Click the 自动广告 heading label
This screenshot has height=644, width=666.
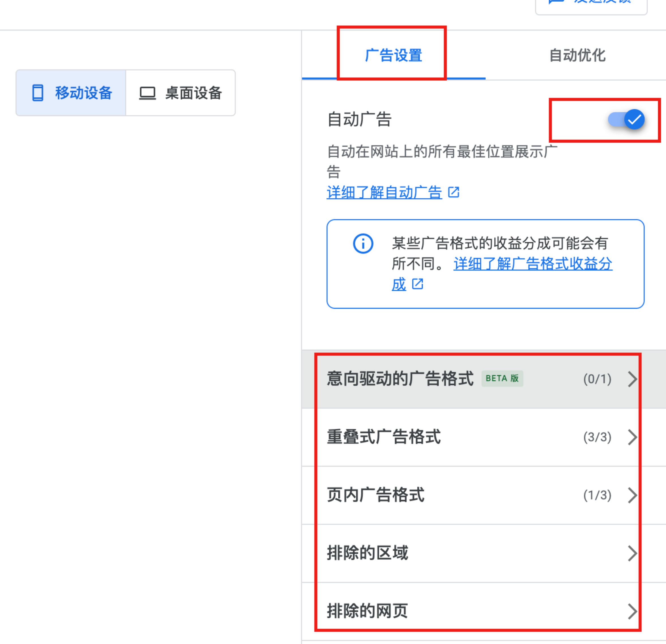point(360,119)
